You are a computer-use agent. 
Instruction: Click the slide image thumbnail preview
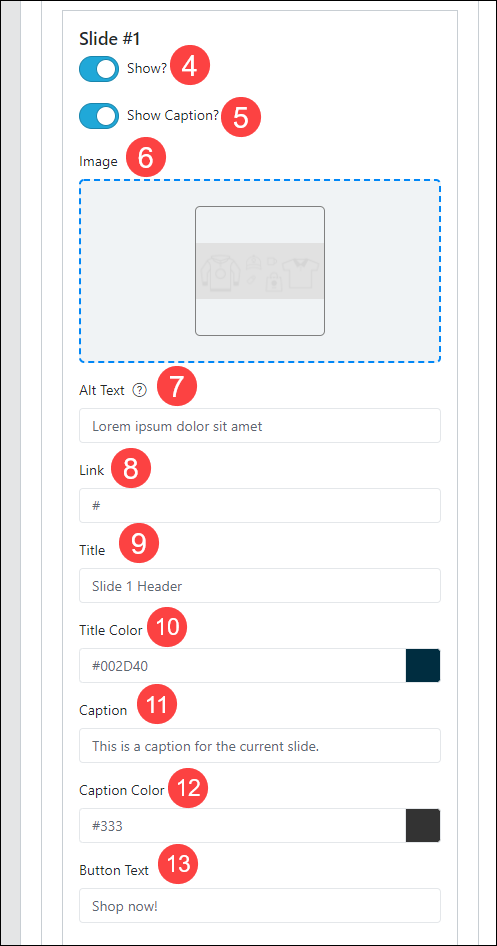tap(260, 271)
